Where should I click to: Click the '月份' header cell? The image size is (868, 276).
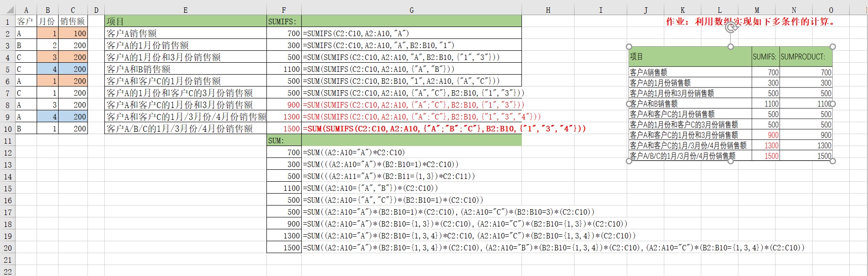click(48, 22)
